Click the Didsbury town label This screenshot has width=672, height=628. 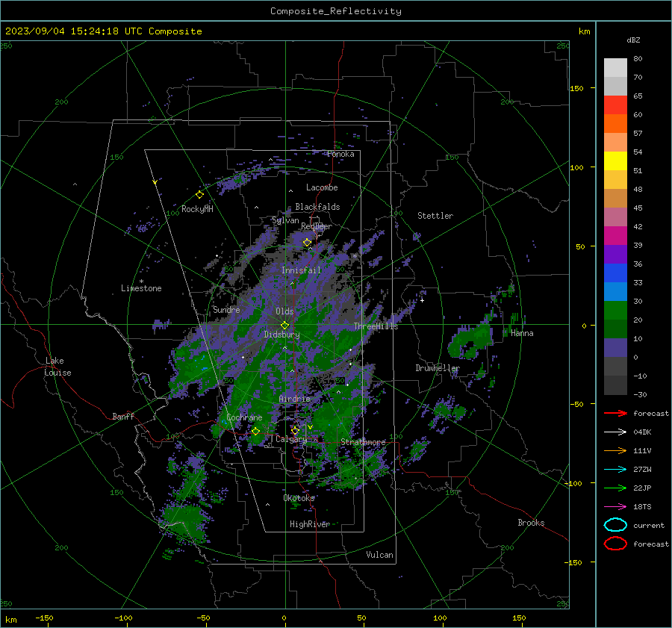[281, 335]
